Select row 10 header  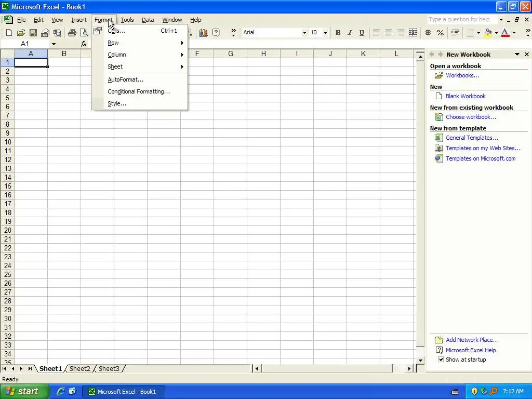click(7, 142)
